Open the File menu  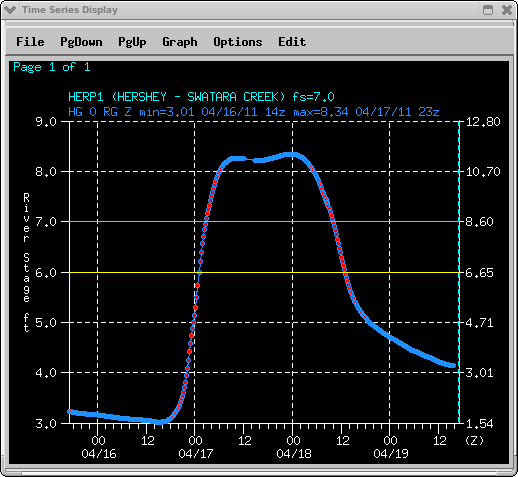click(30, 42)
